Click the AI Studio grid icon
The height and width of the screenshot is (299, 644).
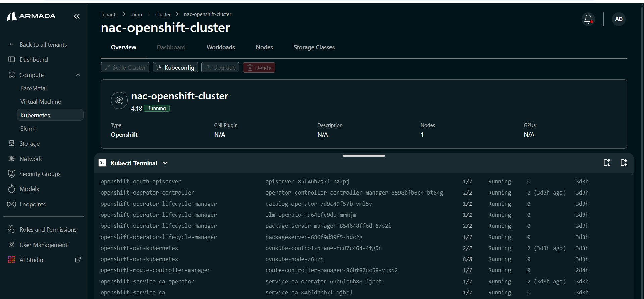[12, 260]
